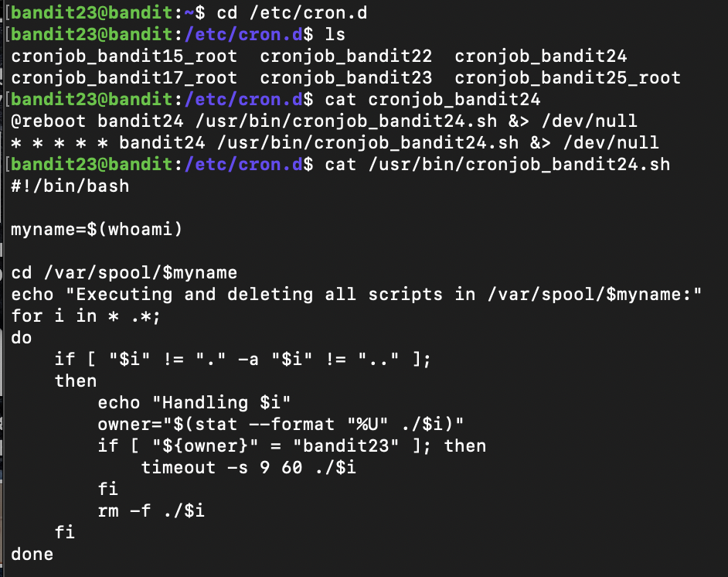728x577 pixels.
Task: Click the 'cd /etc/cron.d' command text
Action: click(x=292, y=13)
